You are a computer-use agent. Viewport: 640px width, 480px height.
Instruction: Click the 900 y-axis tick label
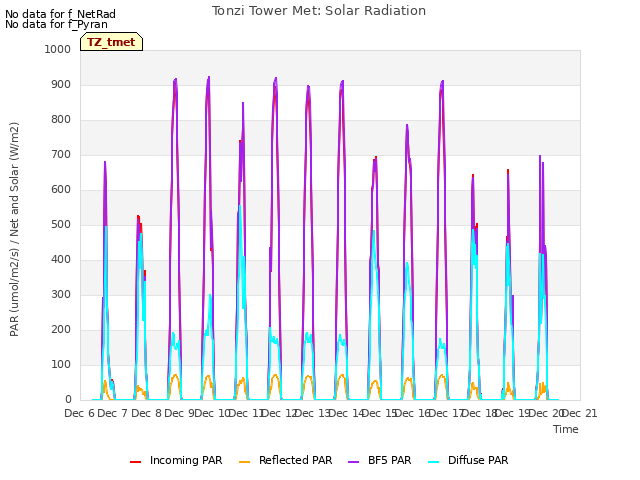[61, 84]
